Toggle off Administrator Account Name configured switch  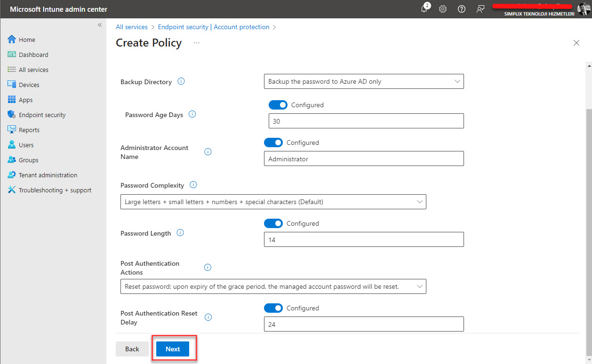pyautogui.click(x=273, y=142)
